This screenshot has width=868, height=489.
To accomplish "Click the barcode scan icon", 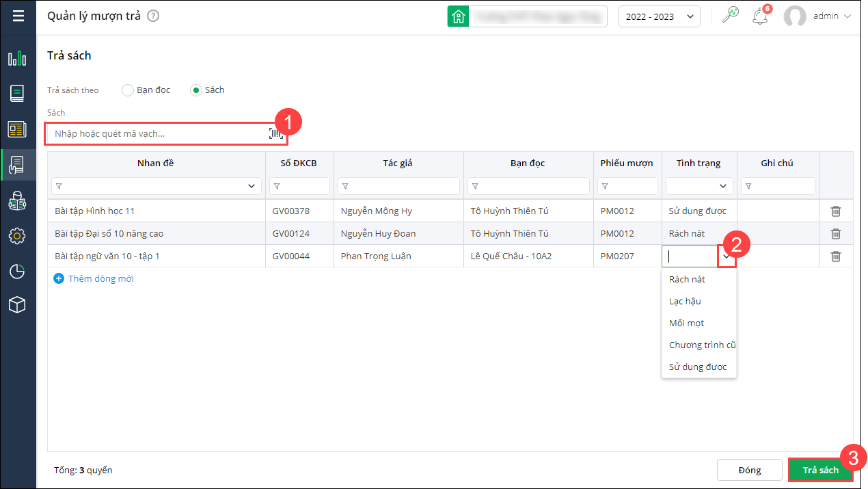I will tap(276, 133).
